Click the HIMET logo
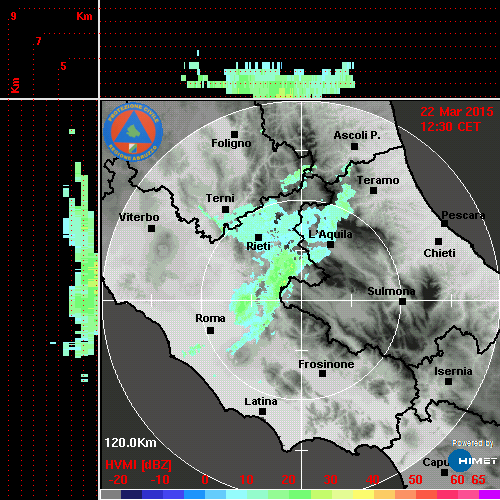Image resolution: width=500 pixels, height=500 pixels. click(x=473, y=461)
